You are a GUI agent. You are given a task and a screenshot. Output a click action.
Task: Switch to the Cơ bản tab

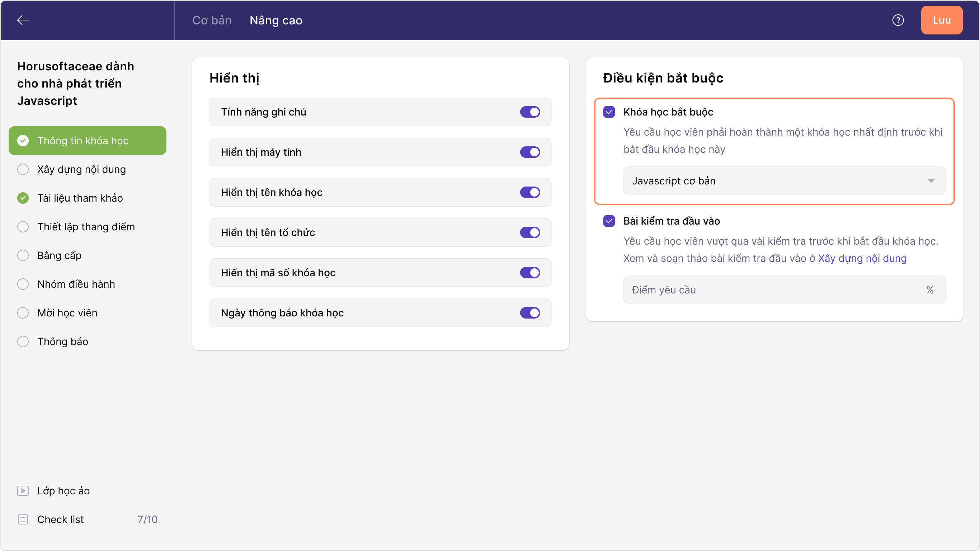(x=212, y=20)
